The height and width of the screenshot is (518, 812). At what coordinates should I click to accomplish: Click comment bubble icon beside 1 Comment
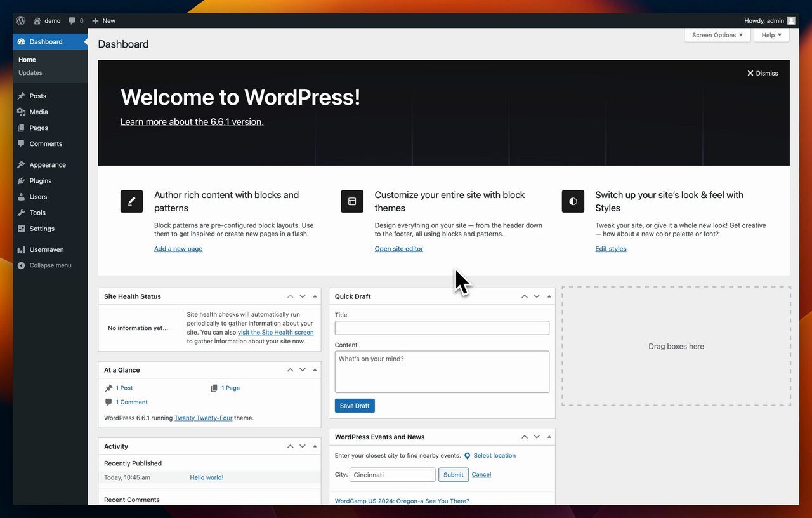[x=109, y=402]
